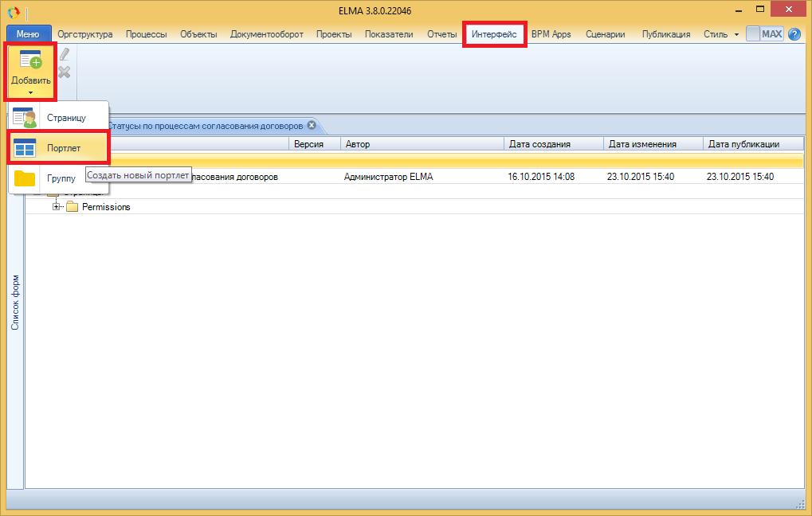Expand the Permissions folder tree node
This screenshot has width=812, height=516.
(x=57, y=207)
